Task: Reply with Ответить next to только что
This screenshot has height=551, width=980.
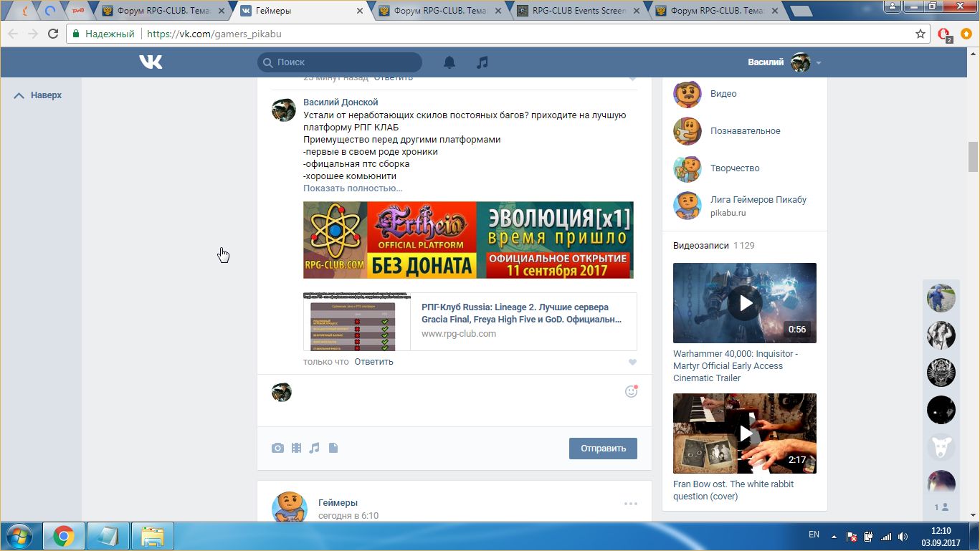Action: coord(374,362)
